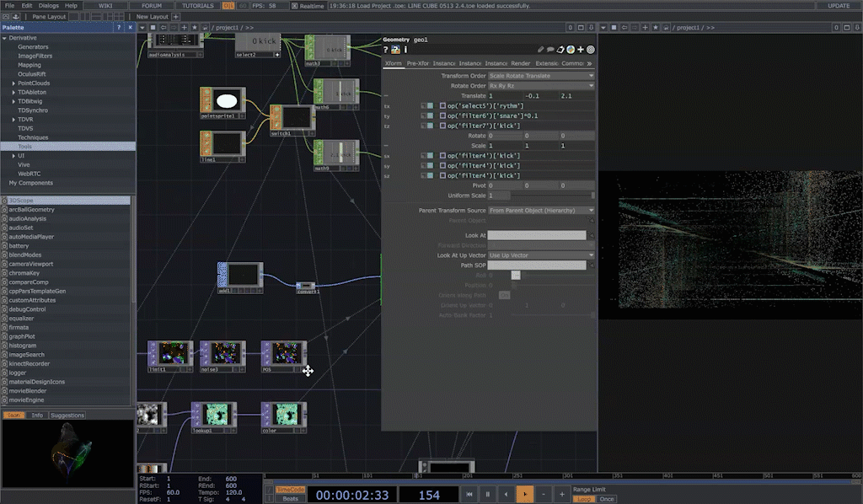Viewport: 863px width, 504px height.
Task: Enable Loop range limit
Action: [584, 499]
